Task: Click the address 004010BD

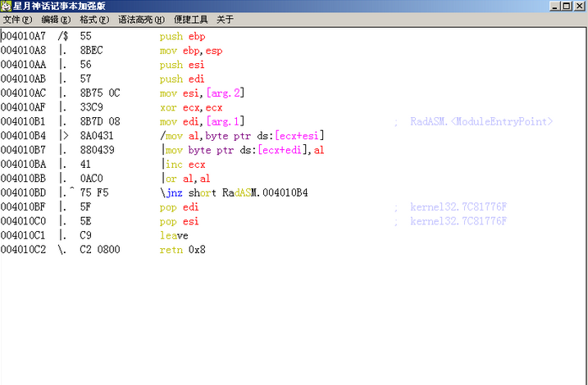Action: pyautogui.click(x=23, y=192)
